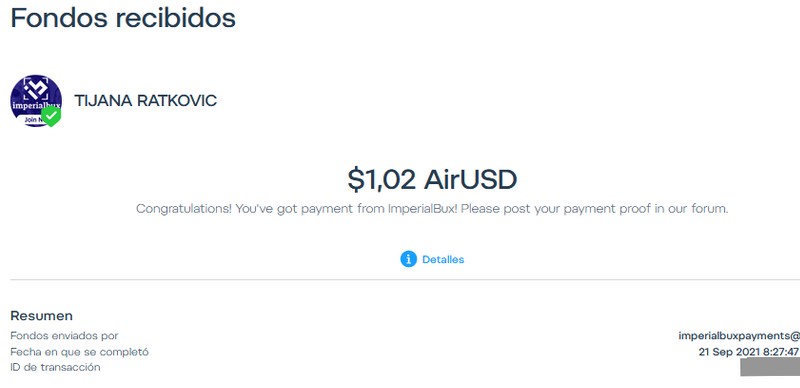
Task: Select the sender name TIJANA RATKOVIC
Action: (x=145, y=101)
